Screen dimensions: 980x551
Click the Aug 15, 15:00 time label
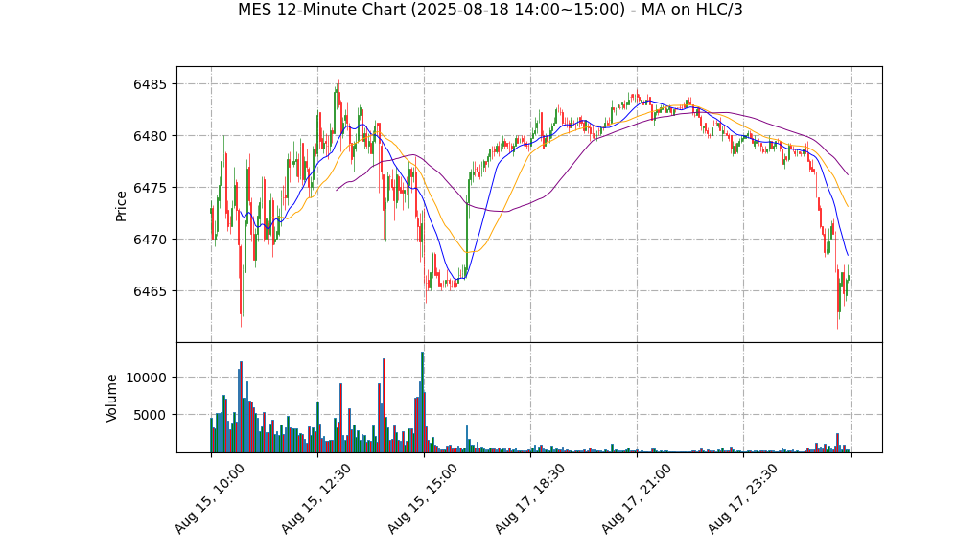[423, 498]
